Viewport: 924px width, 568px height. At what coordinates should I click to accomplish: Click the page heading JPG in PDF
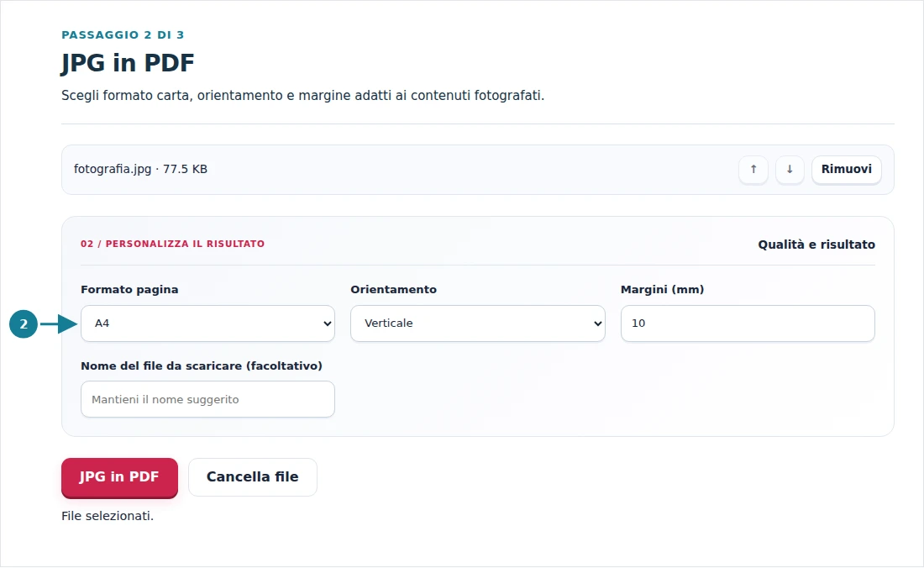pyautogui.click(x=128, y=63)
